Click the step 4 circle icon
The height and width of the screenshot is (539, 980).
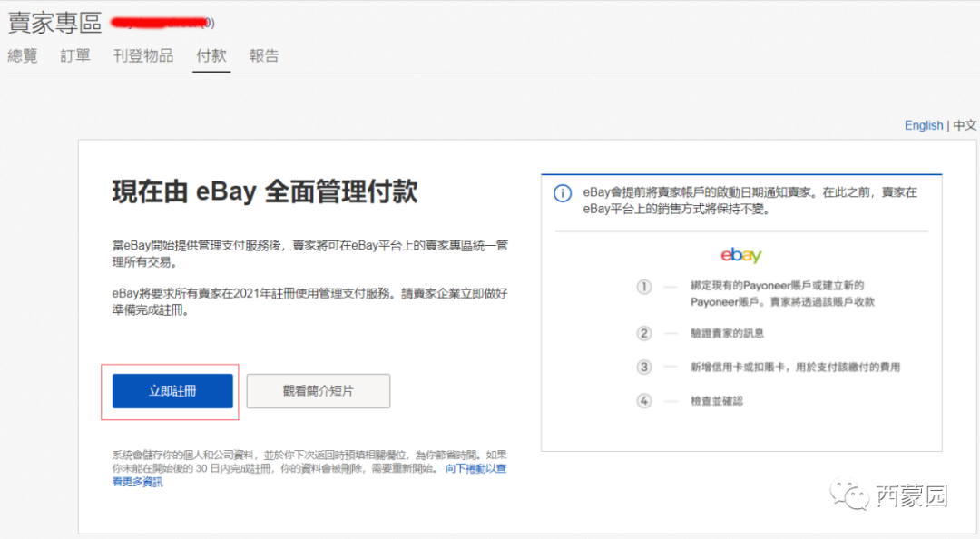(x=643, y=401)
